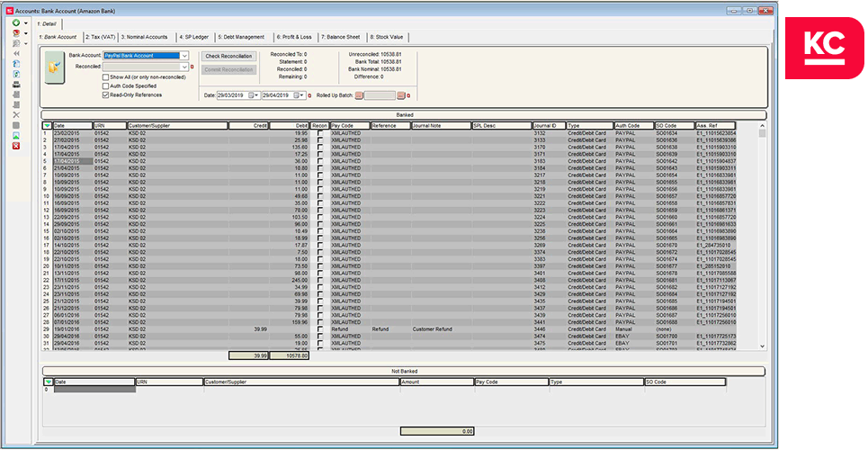Click the grey X delete icon

click(16, 115)
